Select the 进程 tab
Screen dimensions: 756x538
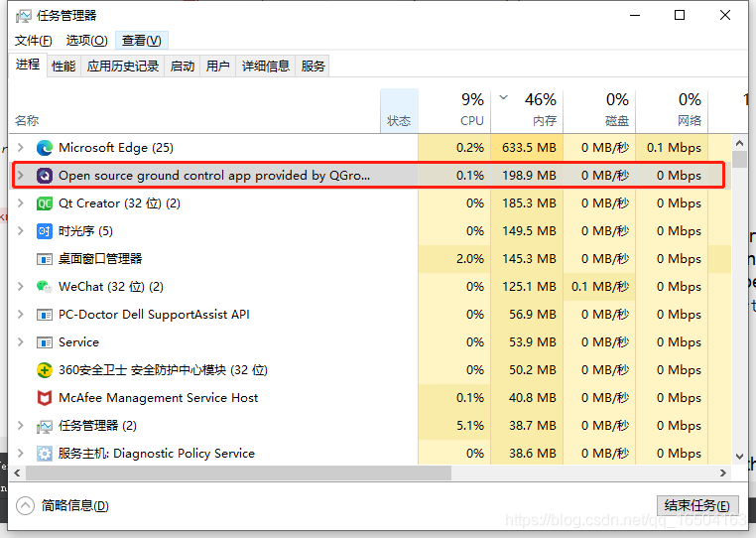pyautogui.click(x=28, y=65)
